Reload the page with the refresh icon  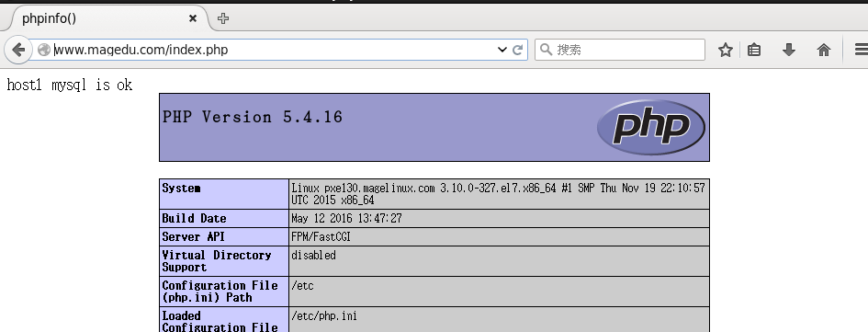pos(518,50)
